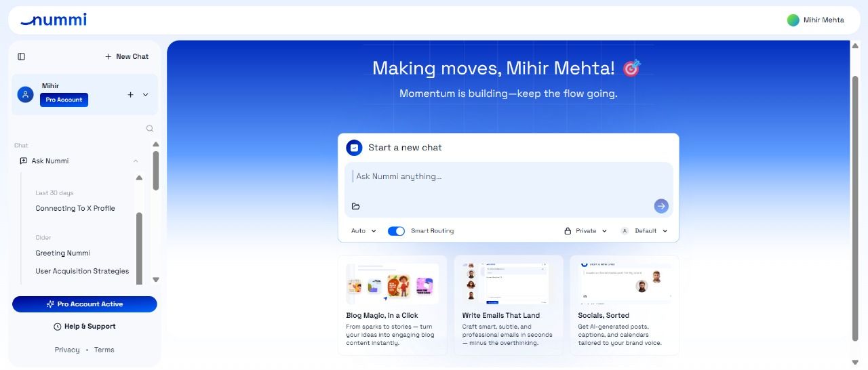Expand Mihir account chevron
This screenshot has height=370, width=868.
click(x=145, y=95)
